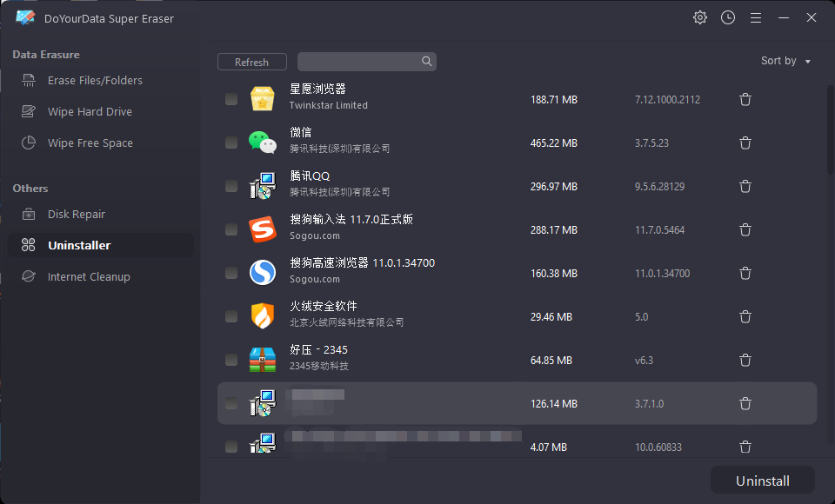The width and height of the screenshot is (835, 504).
Task: Click the trash icon for 星愿浏览器
Action: (745, 99)
